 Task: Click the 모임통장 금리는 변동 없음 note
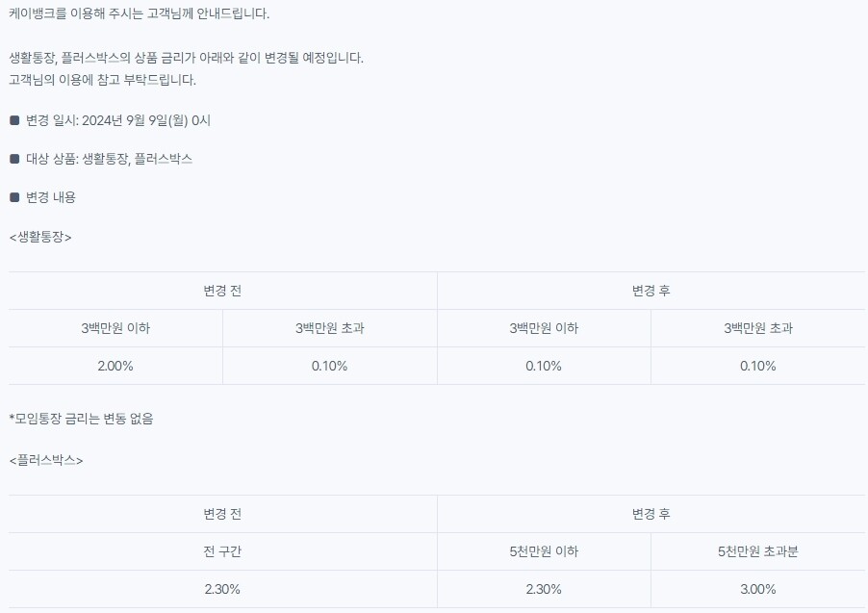(x=82, y=419)
